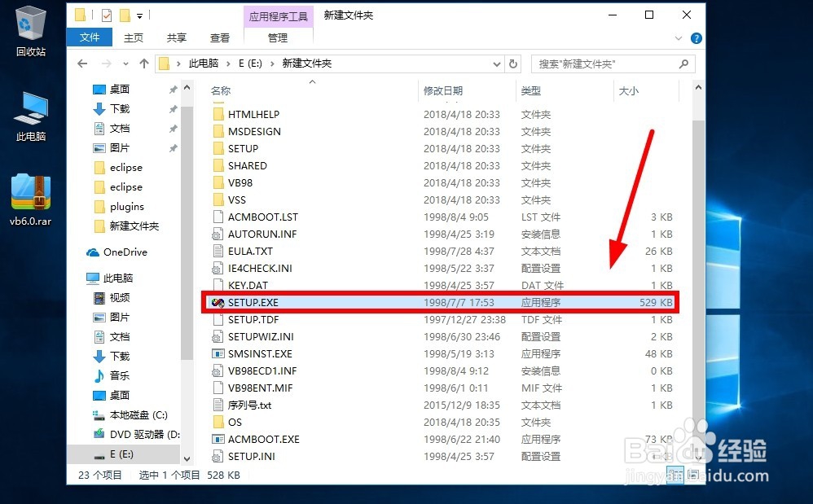Select E (E:) drive in sidebar
Viewport: 813px width, 504px height.
(121, 454)
